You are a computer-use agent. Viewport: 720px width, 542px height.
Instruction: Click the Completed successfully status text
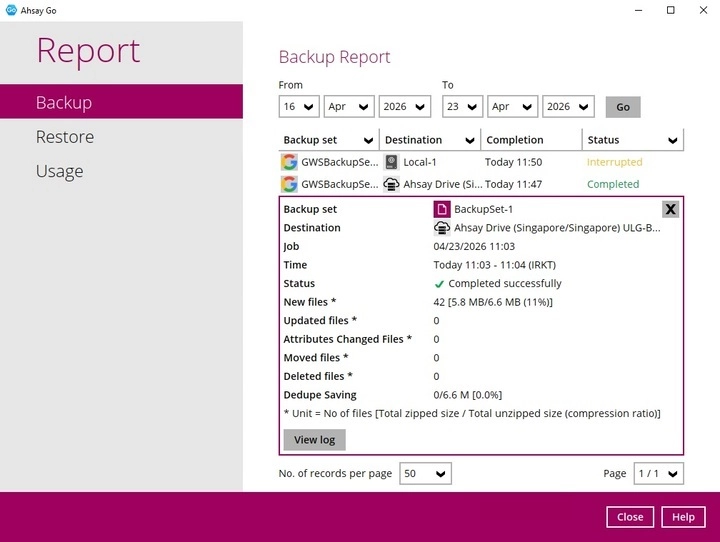pyautogui.click(x=505, y=284)
